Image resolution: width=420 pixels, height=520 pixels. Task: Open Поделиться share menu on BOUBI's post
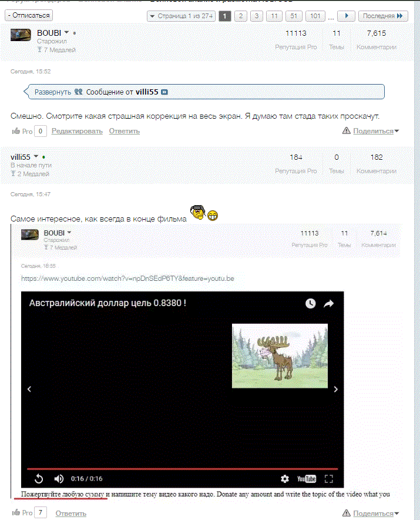376,131
